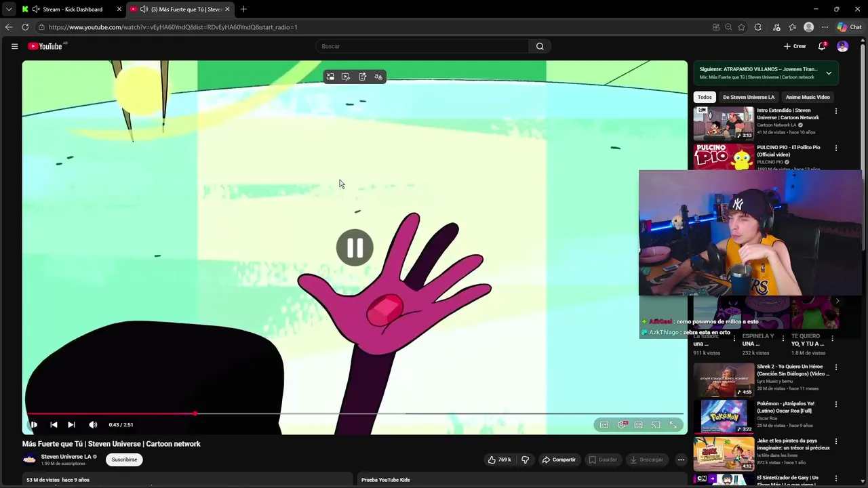Click the Compartir share button

559,460
